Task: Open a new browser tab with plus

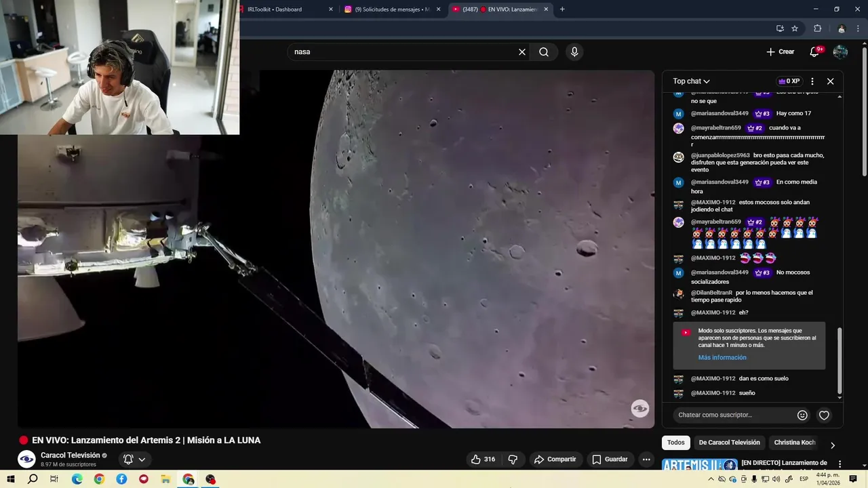Action: [562, 9]
